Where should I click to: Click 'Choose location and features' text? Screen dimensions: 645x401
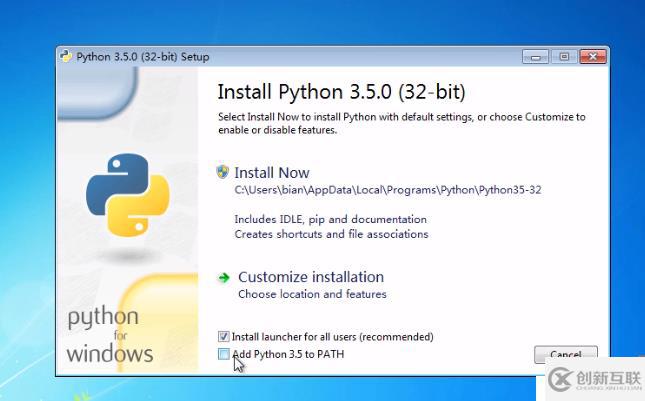(312, 294)
